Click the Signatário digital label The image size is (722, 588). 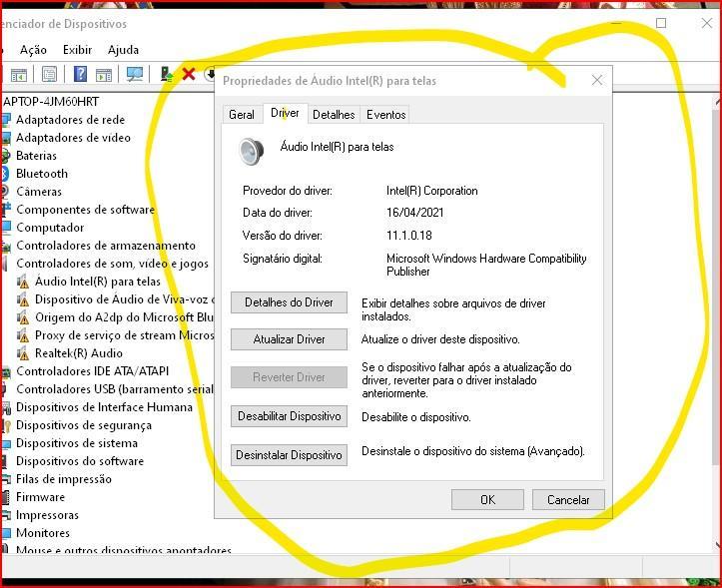point(283,259)
